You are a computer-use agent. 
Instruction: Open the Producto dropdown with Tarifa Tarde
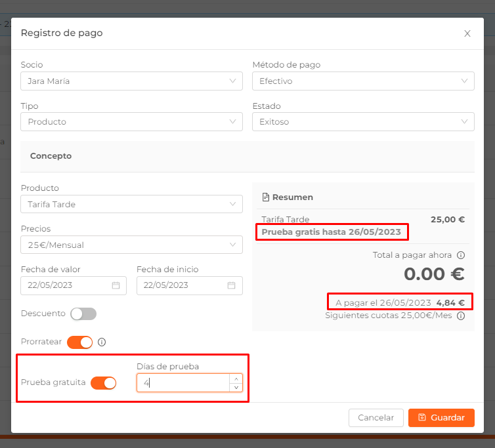[132, 204]
